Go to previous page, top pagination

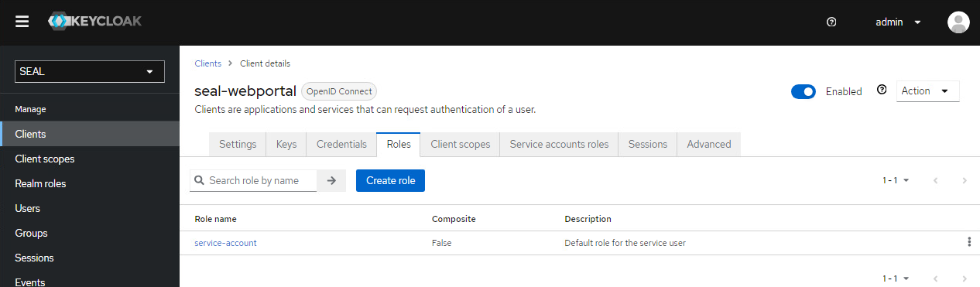[936, 180]
